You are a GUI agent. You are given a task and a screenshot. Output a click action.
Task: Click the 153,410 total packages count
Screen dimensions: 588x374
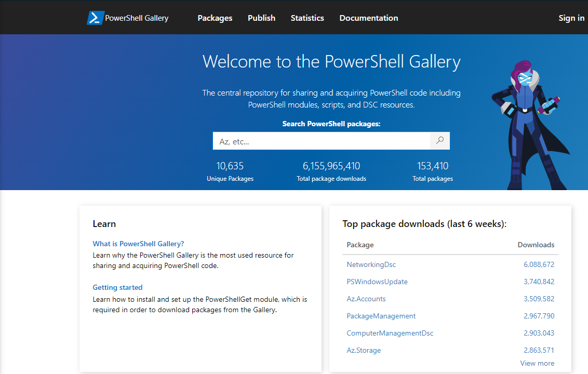coord(433,166)
